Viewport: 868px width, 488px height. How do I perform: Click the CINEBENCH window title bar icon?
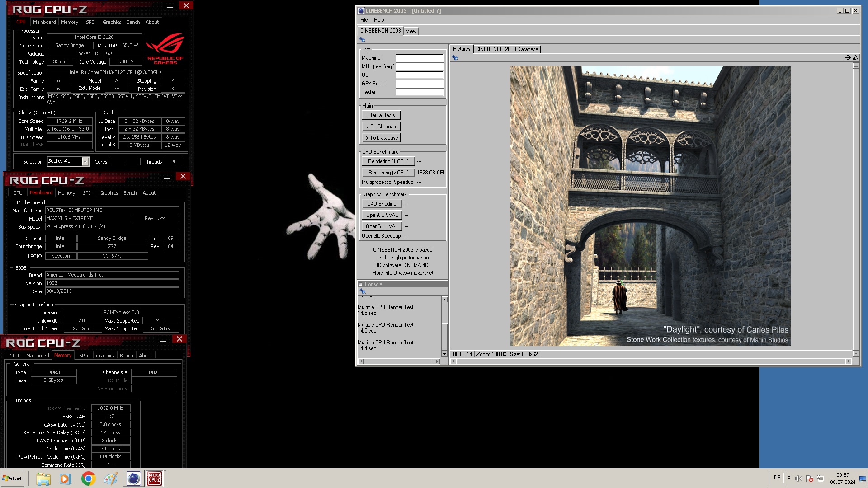point(361,11)
